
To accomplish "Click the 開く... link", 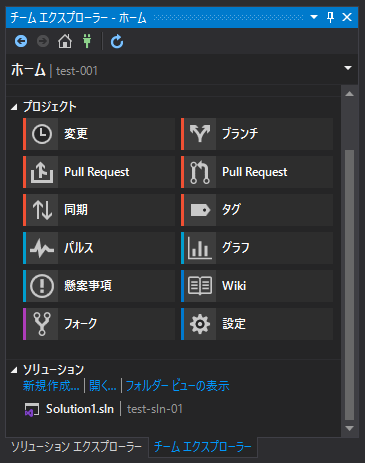I will point(103,386).
